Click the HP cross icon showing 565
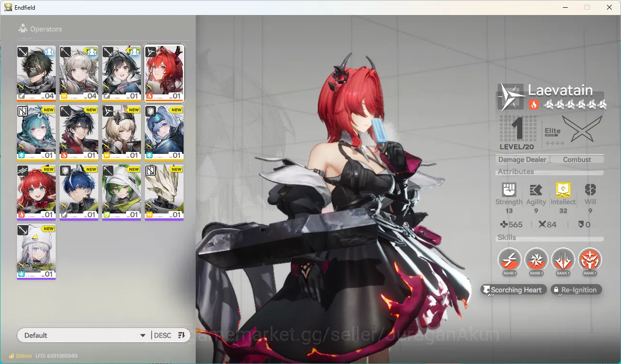This screenshot has width=621, height=364. pos(504,225)
